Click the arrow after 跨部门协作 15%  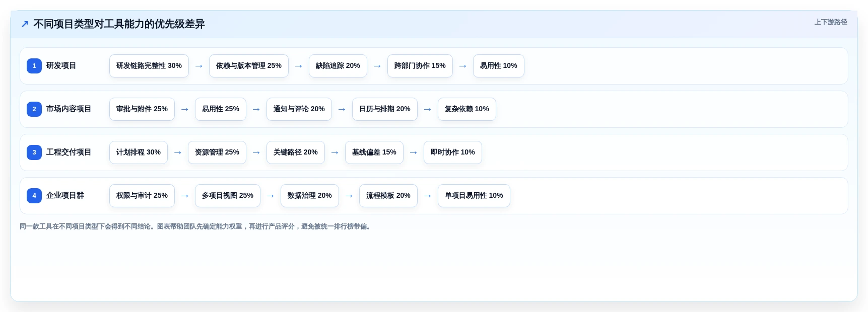463,66
